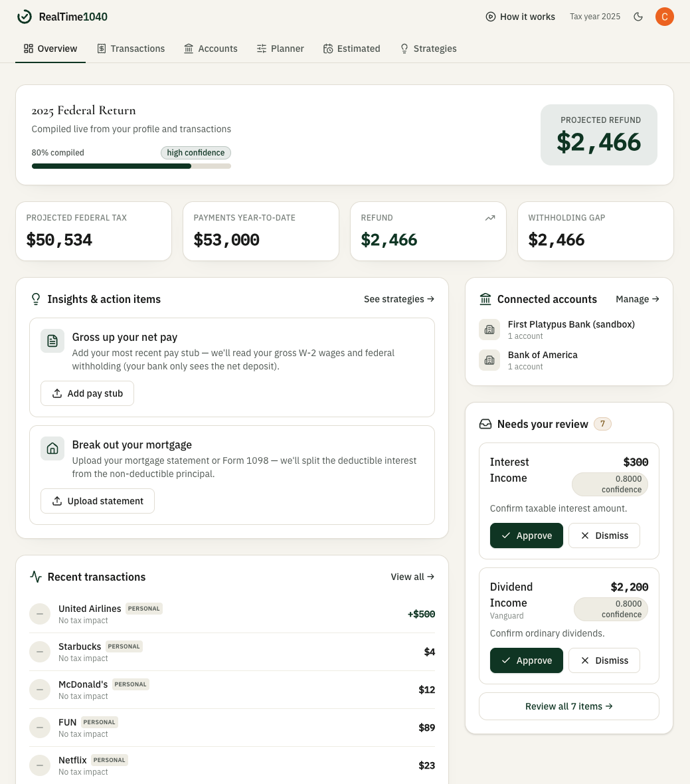Click the document icon for Gross up net pay

(52, 341)
